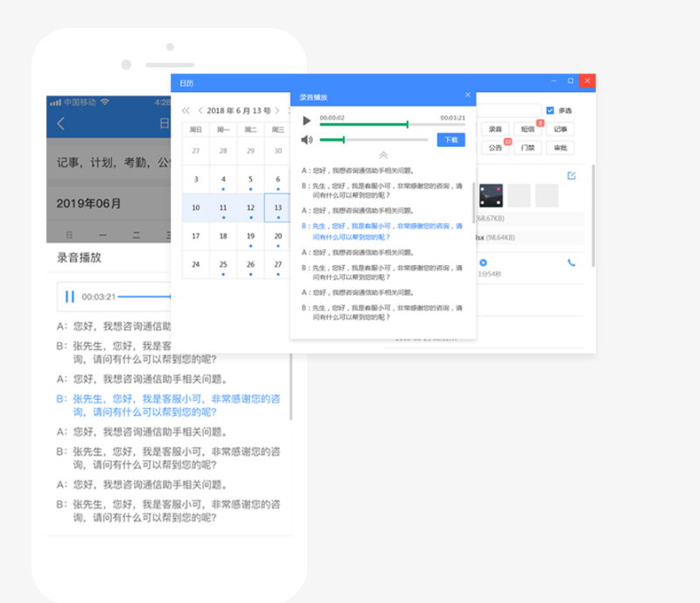Tap highlighted blue transcript line on phone
The width and height of the screenshot is (700, 603).
pos(168,405)
